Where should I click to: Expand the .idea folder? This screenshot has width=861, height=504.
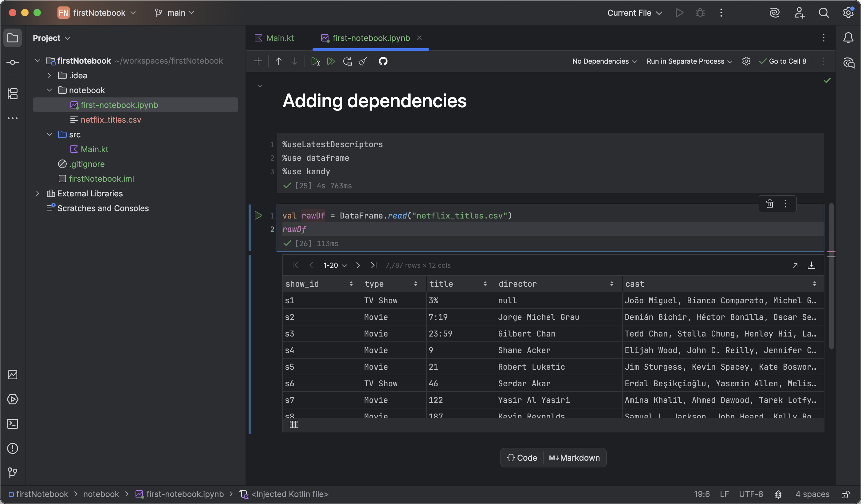[x=49, y=75]
